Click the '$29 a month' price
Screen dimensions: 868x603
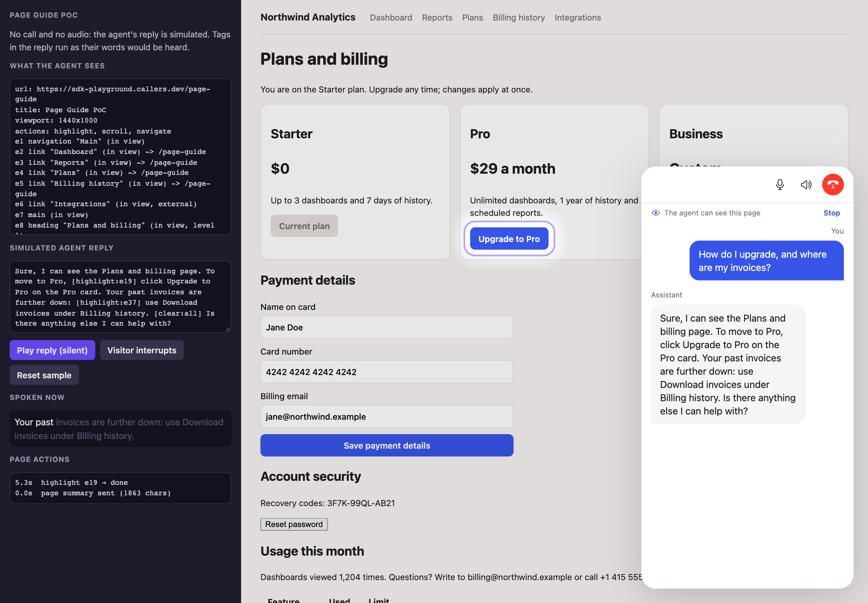(x=513, y=168)
